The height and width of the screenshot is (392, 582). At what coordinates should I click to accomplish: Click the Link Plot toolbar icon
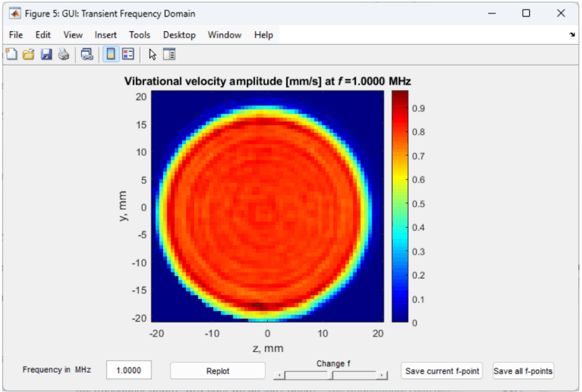tap(87, 55)
